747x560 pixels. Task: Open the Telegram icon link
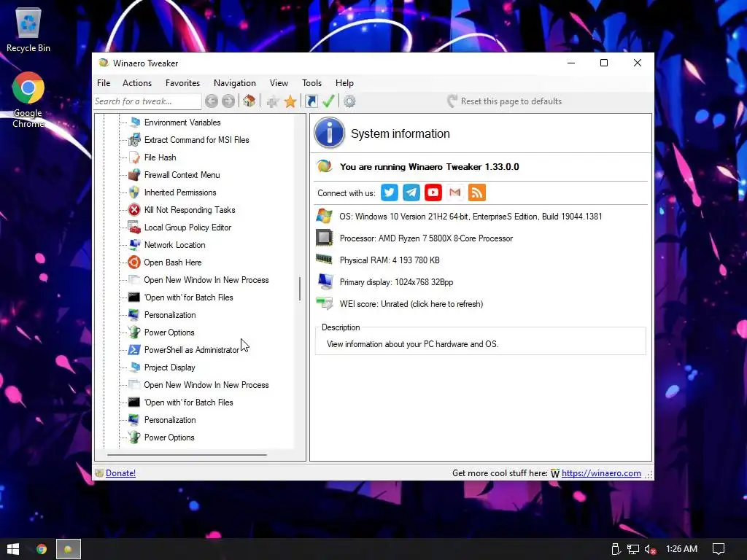point(411,192)
